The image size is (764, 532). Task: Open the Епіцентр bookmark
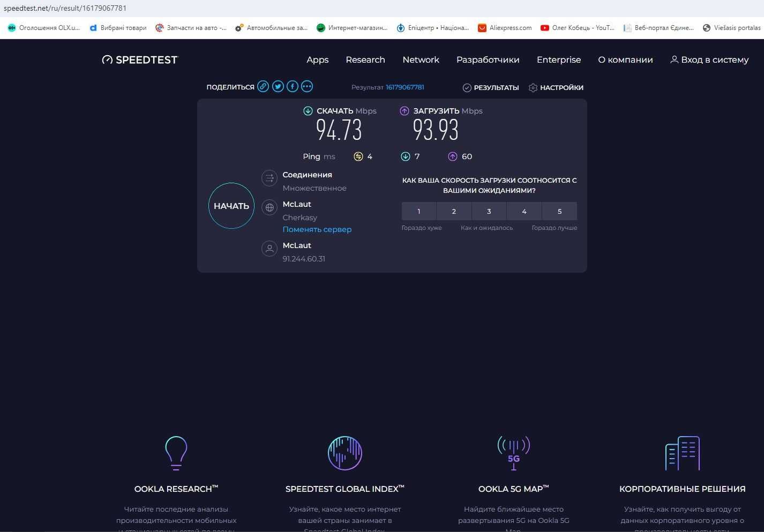[433, 28]
